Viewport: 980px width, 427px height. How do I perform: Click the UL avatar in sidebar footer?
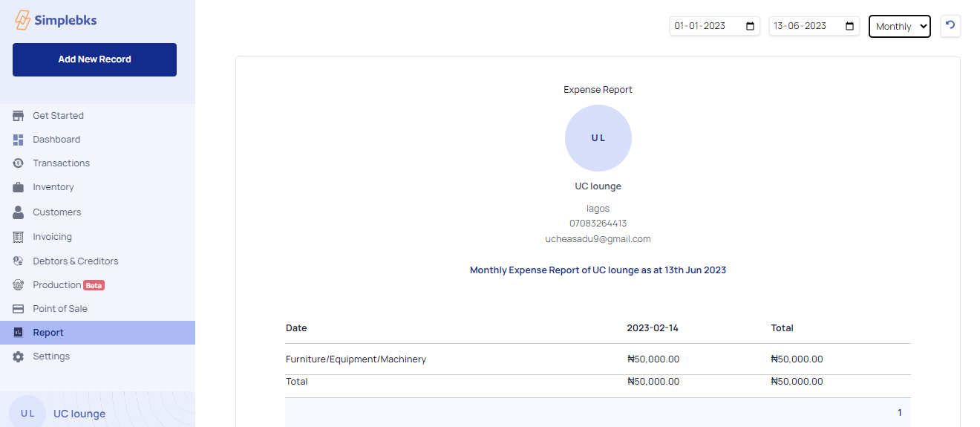click(27, 413)
